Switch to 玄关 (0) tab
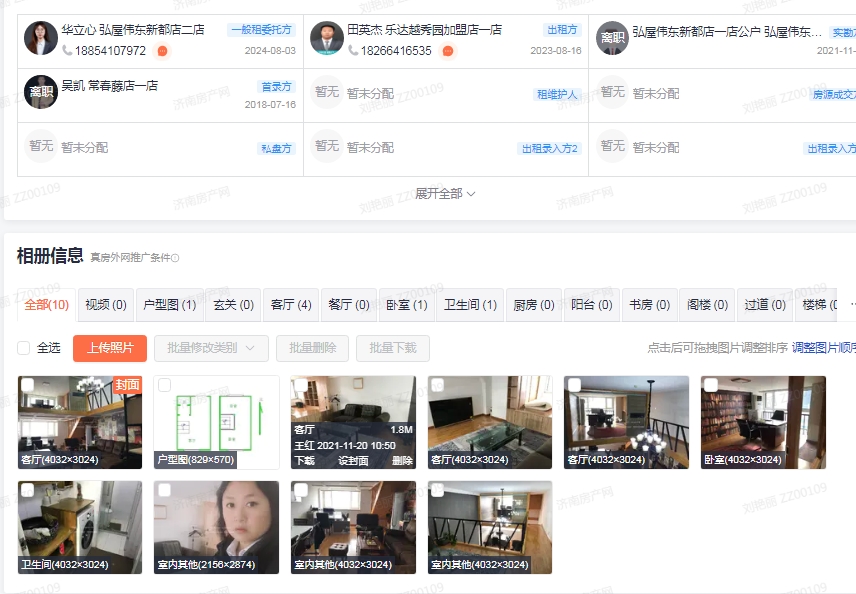Viewport: 856px width, 594px height. [234, 305]
